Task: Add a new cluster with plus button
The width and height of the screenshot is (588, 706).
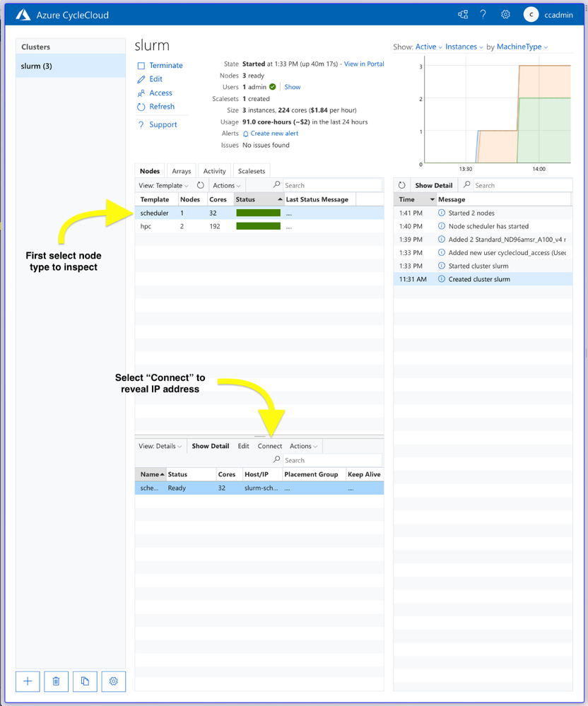Action: 28,681
